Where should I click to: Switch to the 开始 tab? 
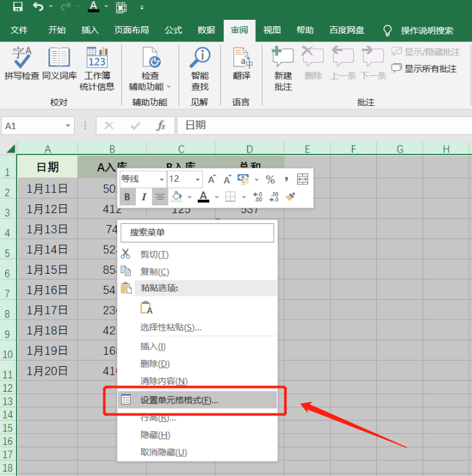(x=57, y=30)
